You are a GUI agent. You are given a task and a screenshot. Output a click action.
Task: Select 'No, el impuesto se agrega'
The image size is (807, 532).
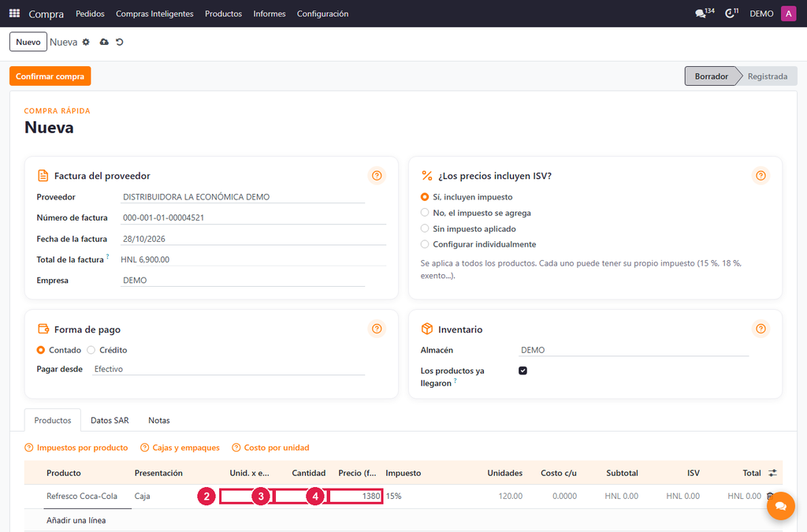(x=425, y=213)
